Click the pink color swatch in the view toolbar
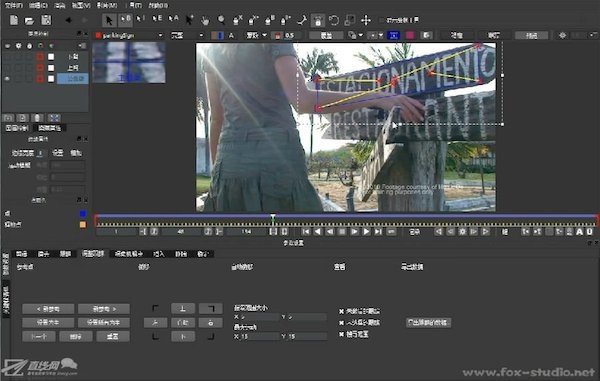Image resolution: width=600 pixels, height=381 pixels. click(x=410, y=36)
